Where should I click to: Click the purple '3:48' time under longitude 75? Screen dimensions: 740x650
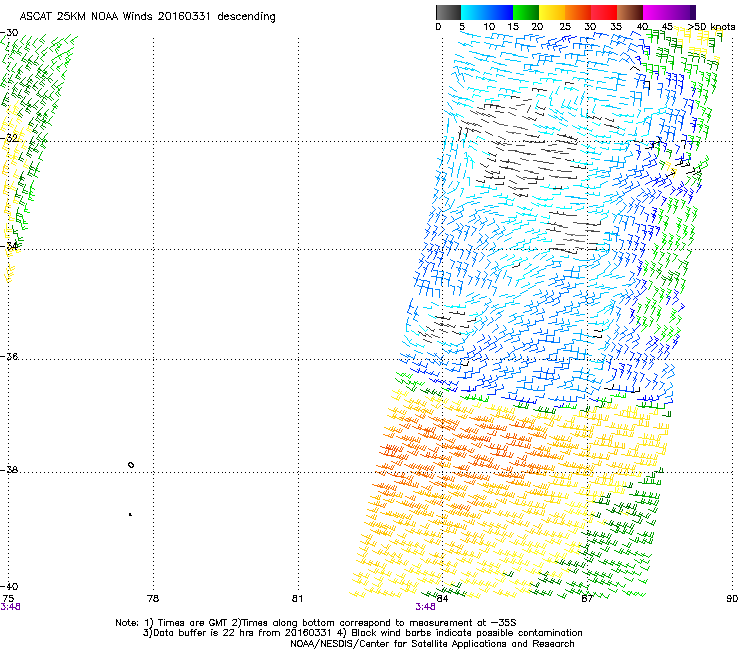tap(10, 607)
